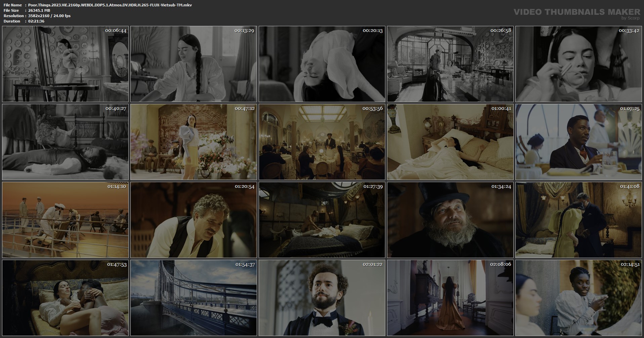Select the thumbnail at 01:07:25

[x=579, y=142]
